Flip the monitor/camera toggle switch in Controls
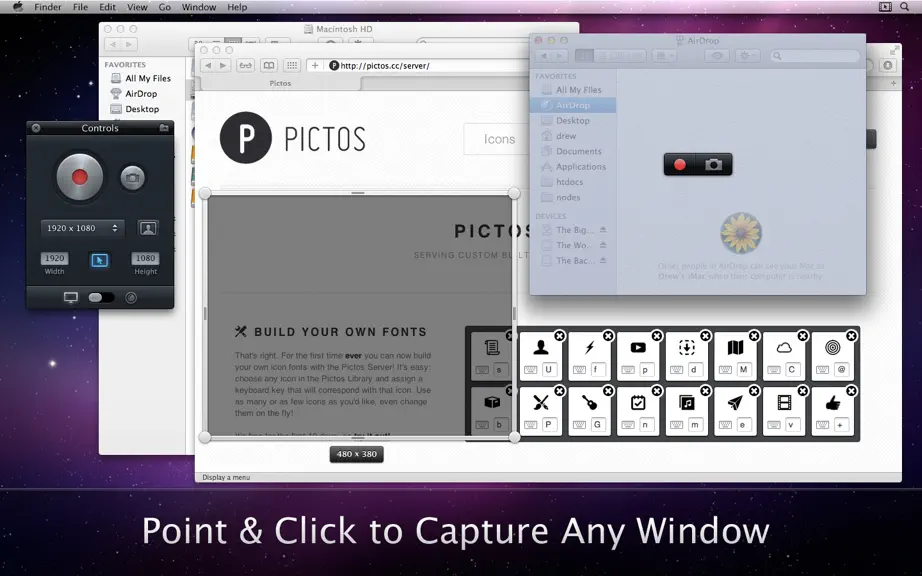Image resolution: width=922 pixels, height=576 pixels. [101, 297]
